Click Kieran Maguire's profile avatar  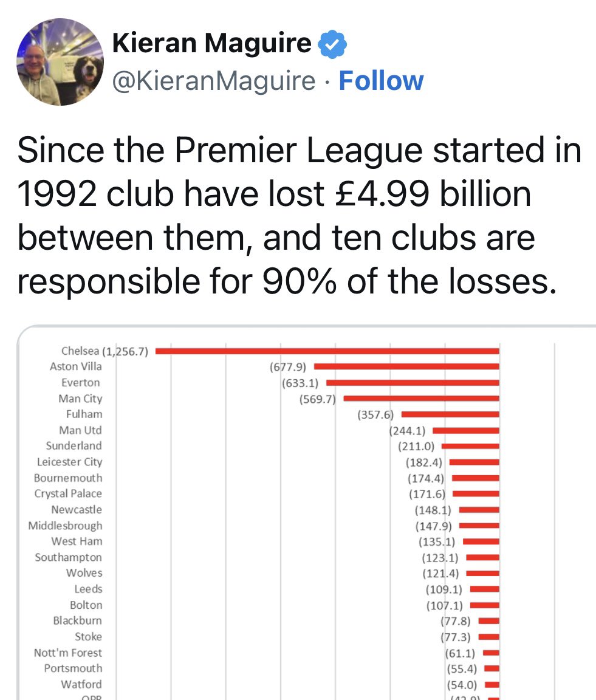[60, 62]
